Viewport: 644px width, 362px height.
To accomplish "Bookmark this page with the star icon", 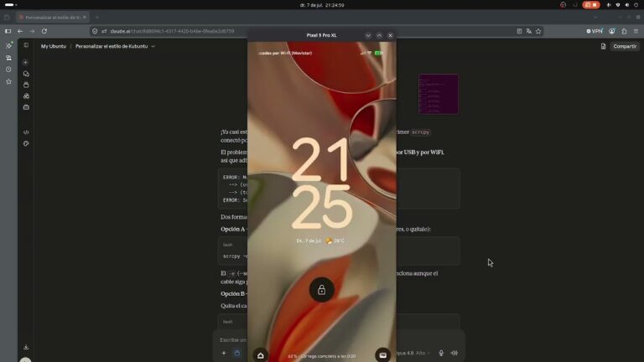I will pyautogui.click(x=538, y=31).
